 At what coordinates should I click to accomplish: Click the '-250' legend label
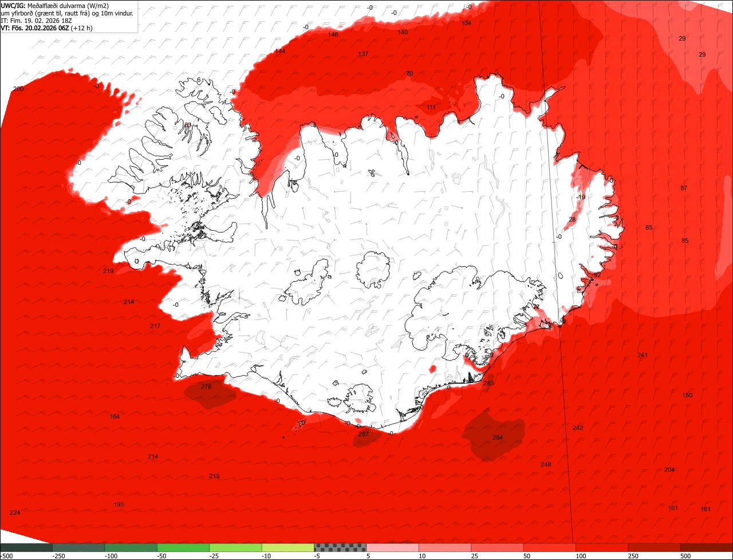tap(58, 556)
